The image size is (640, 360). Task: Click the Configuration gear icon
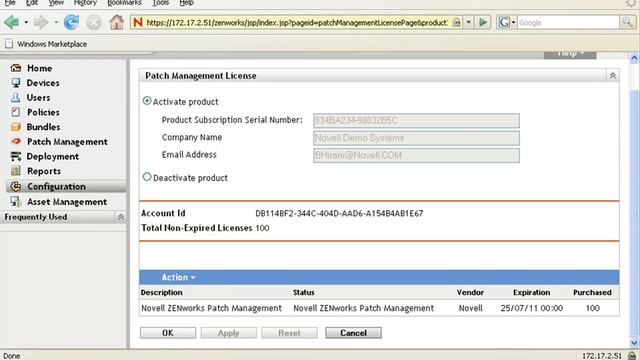point(16,187)
